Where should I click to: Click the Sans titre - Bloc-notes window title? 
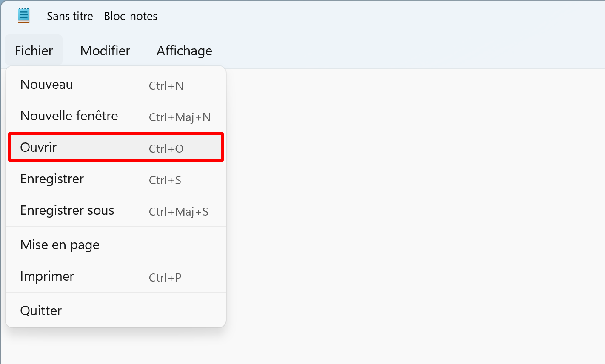tap(102, 16)
